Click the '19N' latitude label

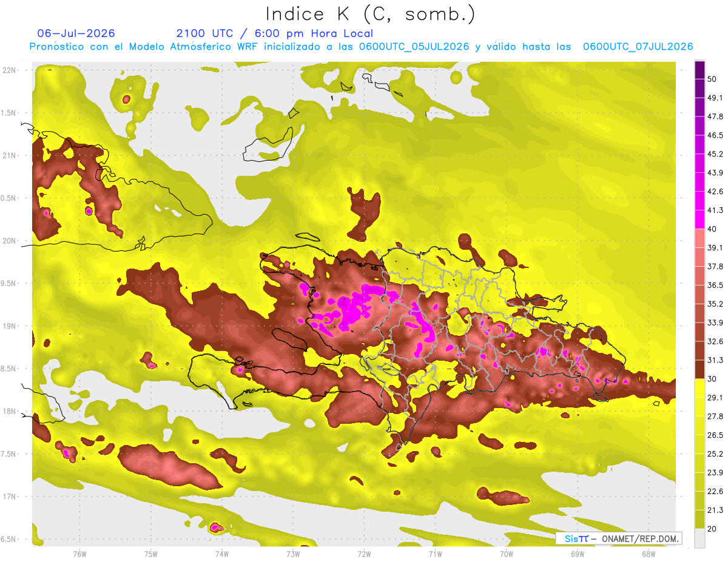pyautogui.click(x=9, y=326)
